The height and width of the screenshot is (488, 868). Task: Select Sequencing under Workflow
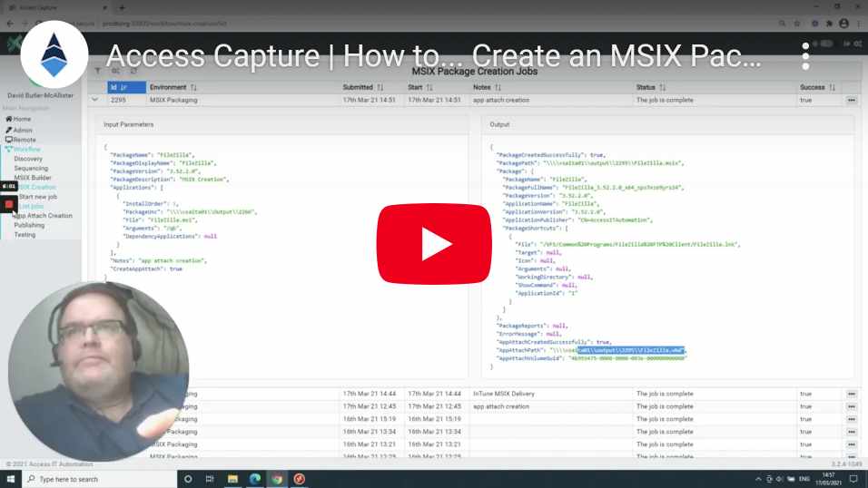pos(31,168)
